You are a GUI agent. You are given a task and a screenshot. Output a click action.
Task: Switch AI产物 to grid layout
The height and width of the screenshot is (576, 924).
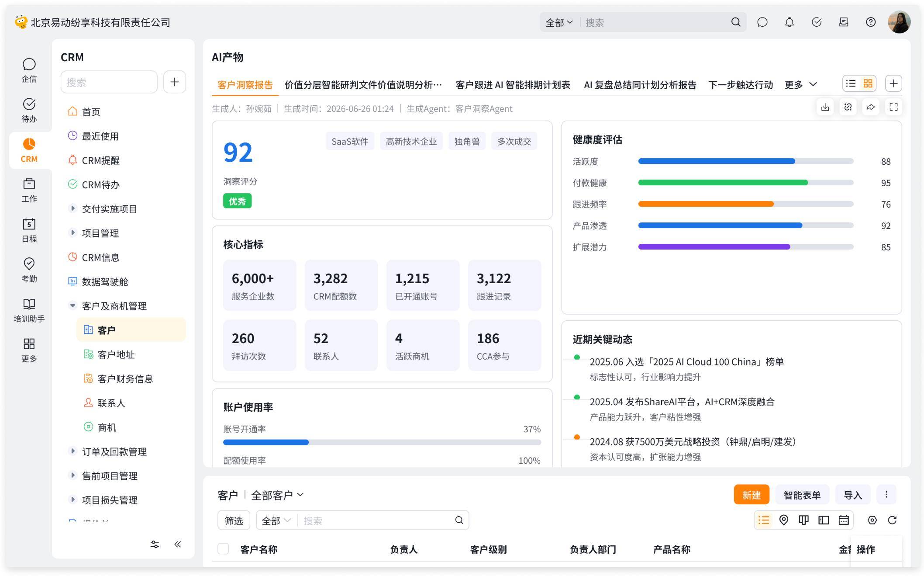click(x=868, y=83)
